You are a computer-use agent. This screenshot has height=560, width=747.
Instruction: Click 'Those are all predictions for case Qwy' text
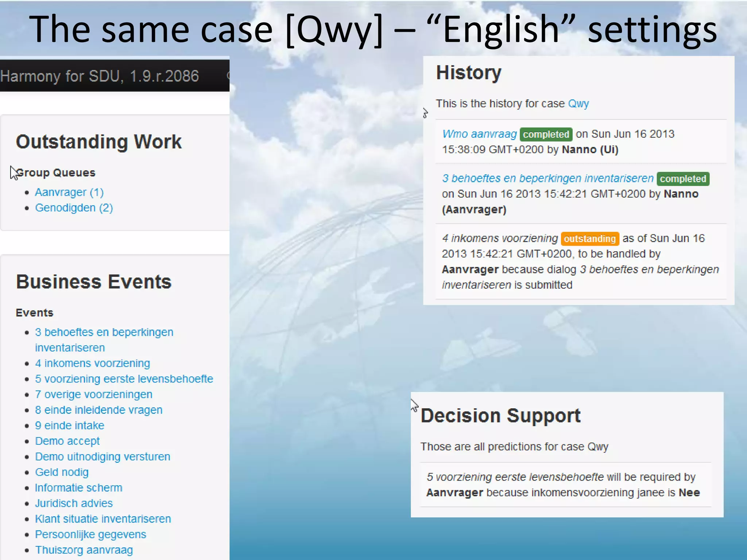[514, 447]
